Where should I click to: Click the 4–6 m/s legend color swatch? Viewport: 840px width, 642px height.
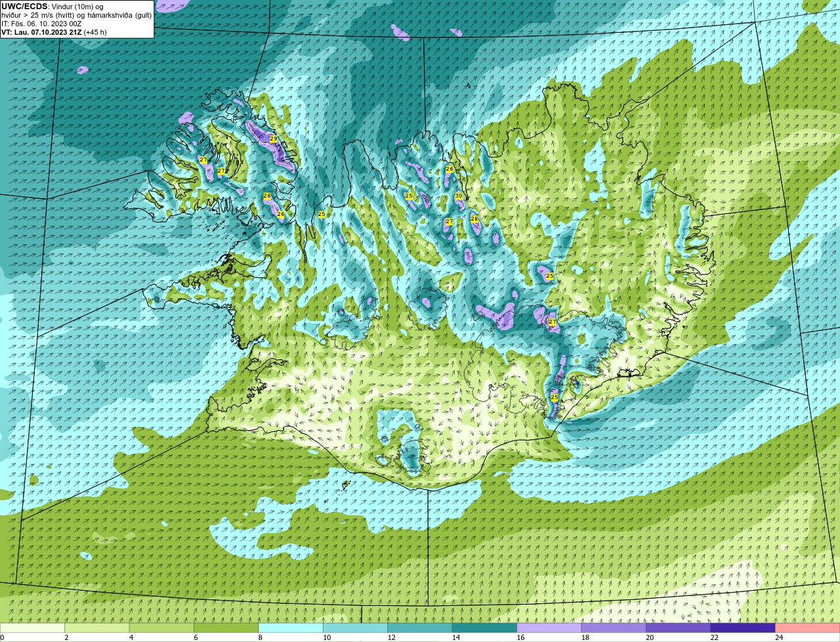click(x=162, y=628)
